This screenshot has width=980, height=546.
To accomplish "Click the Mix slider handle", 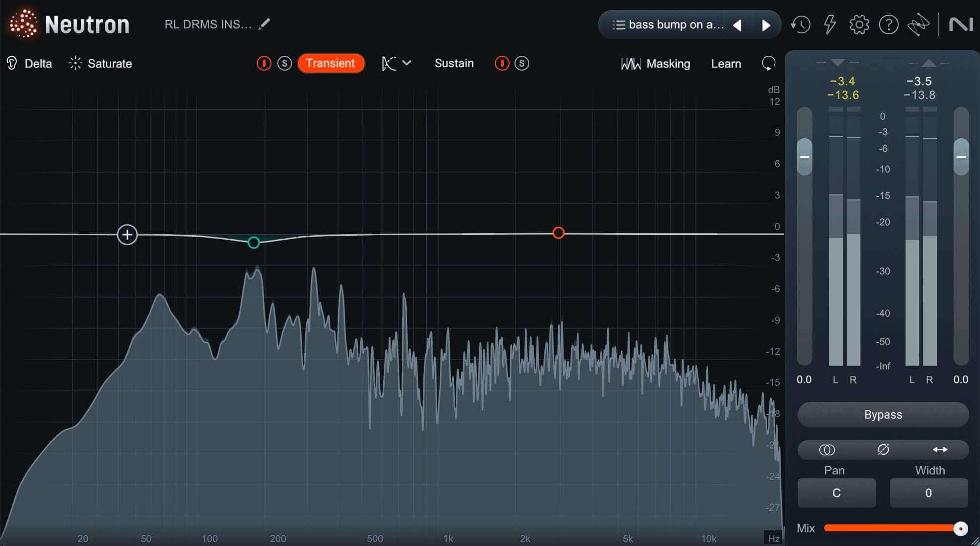I will coord(960,528).
